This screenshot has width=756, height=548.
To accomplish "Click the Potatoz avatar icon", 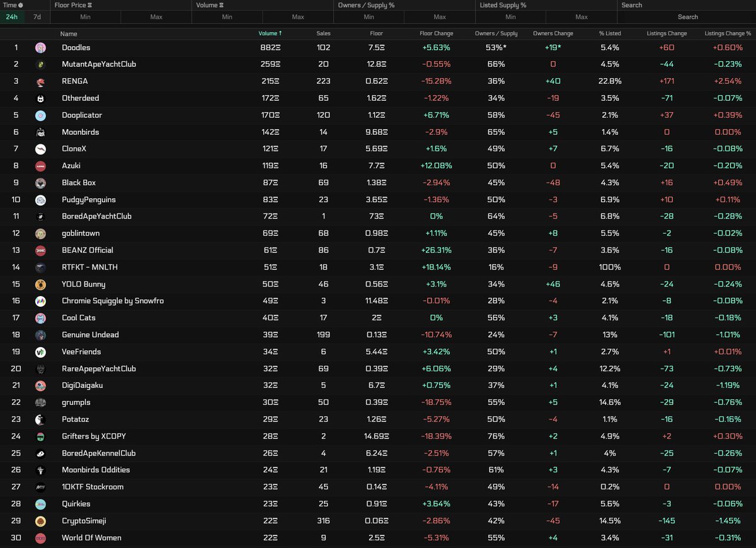I will (x=40, y=420).
